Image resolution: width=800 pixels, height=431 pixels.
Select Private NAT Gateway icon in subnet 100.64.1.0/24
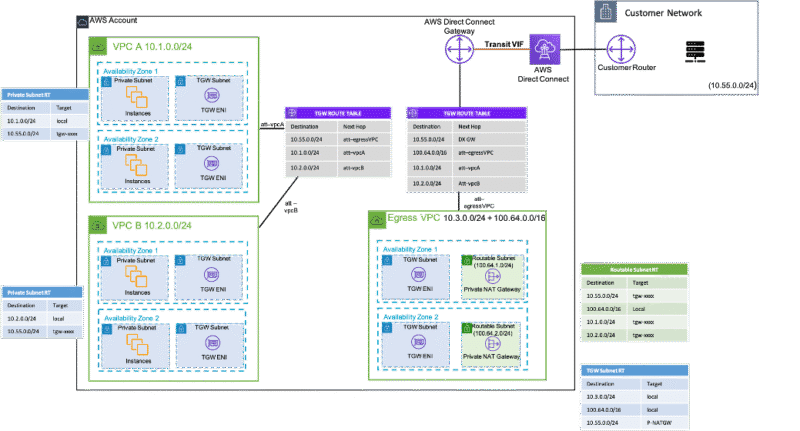pos(492,277)
